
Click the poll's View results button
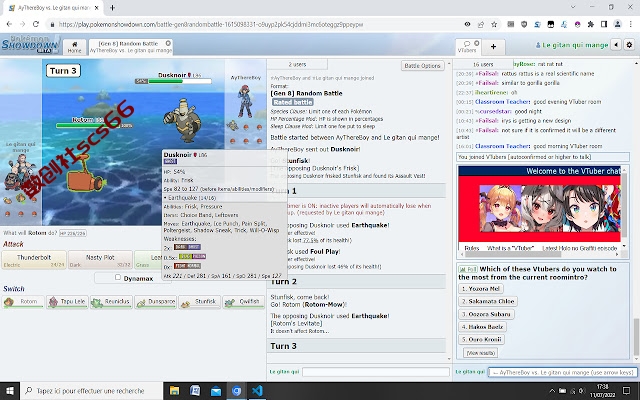click(481, 353)
